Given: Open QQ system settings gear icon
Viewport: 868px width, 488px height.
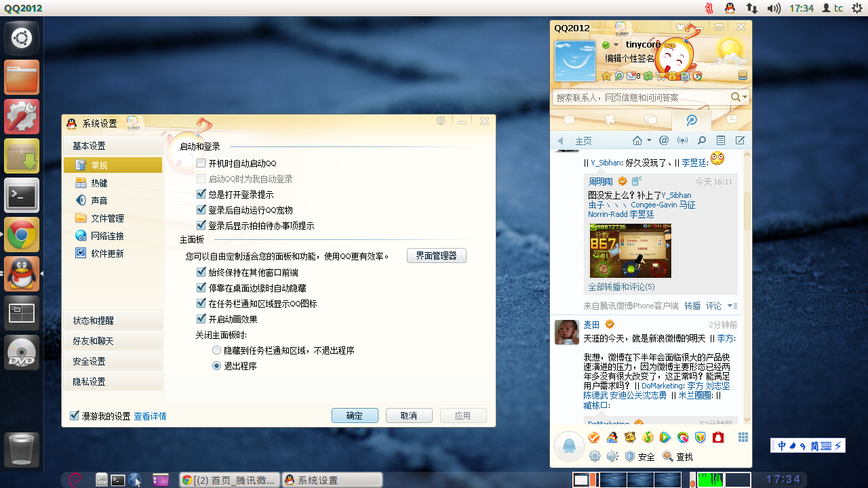Looking at the screenshot, I should pyautogui.click(x=595, y=456).
